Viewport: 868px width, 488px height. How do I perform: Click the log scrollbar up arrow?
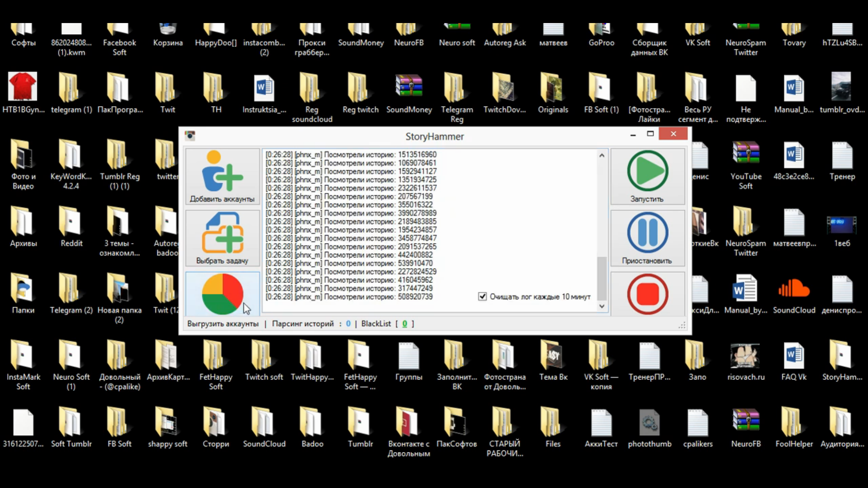point(602,156)
